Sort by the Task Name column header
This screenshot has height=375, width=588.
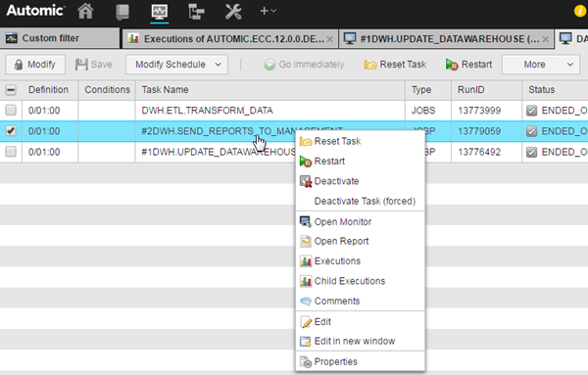point(270,90)
